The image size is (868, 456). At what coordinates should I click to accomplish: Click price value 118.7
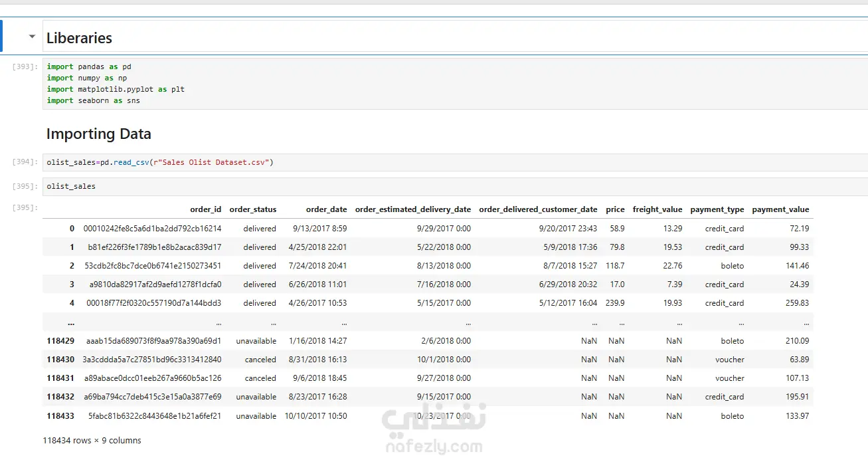[x=615, y=266]
